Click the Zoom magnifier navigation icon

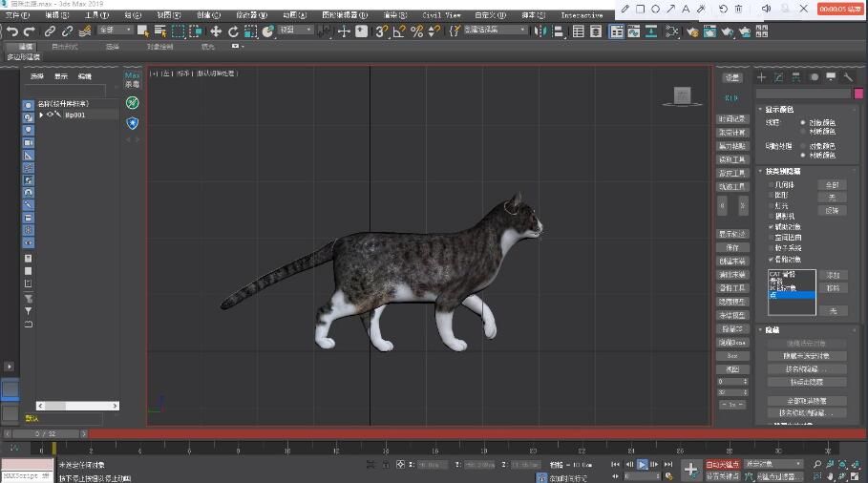[817, 464]
